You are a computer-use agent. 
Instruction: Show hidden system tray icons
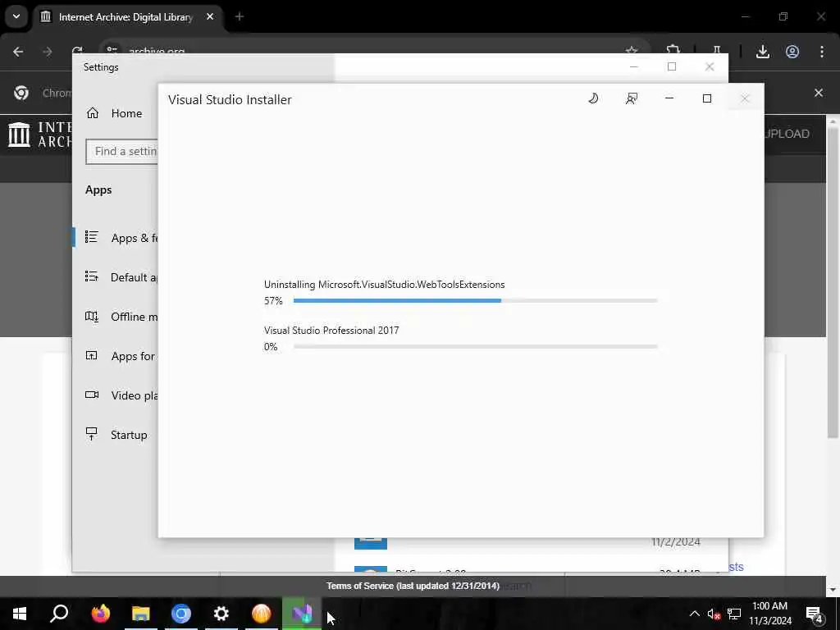pos(694,614)
